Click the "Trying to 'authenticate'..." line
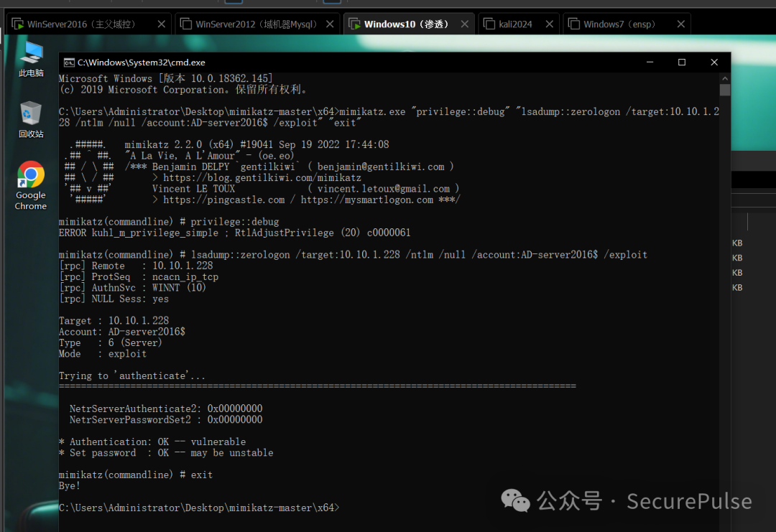This screenshot has width=776, height=532. [132, 375]
